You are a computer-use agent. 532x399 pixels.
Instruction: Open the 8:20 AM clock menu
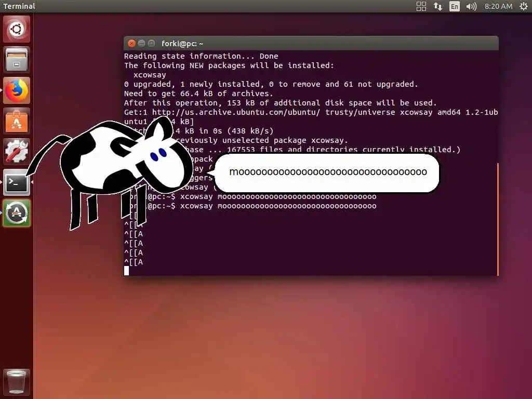[498, 6]
